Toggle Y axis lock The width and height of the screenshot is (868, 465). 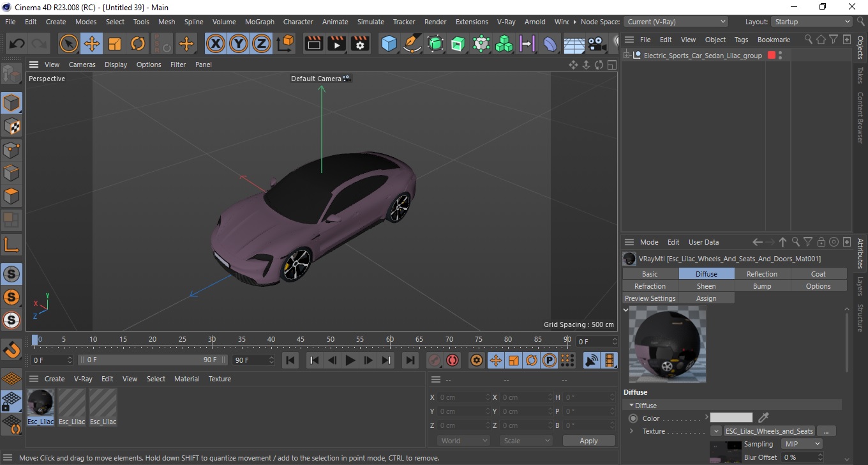pos(239,44)
